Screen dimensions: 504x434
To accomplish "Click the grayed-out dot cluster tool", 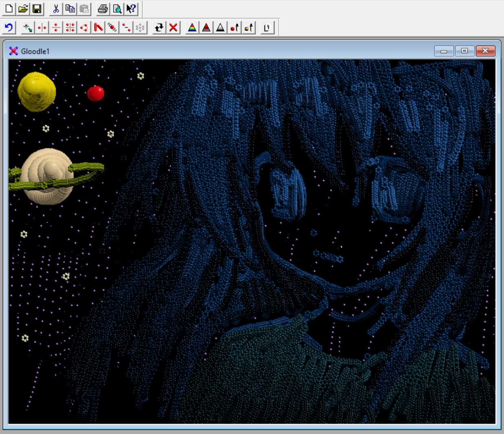I will click(140, 28).
